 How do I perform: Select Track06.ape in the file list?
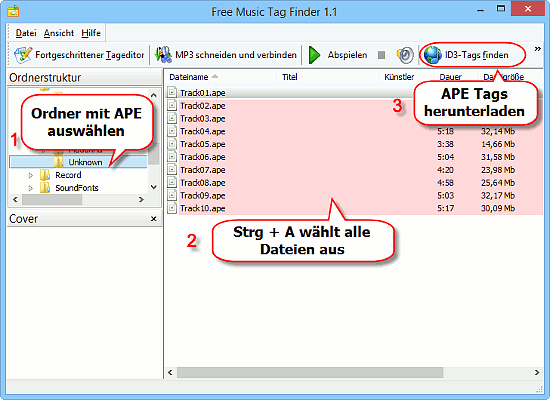tap(203, 157)
